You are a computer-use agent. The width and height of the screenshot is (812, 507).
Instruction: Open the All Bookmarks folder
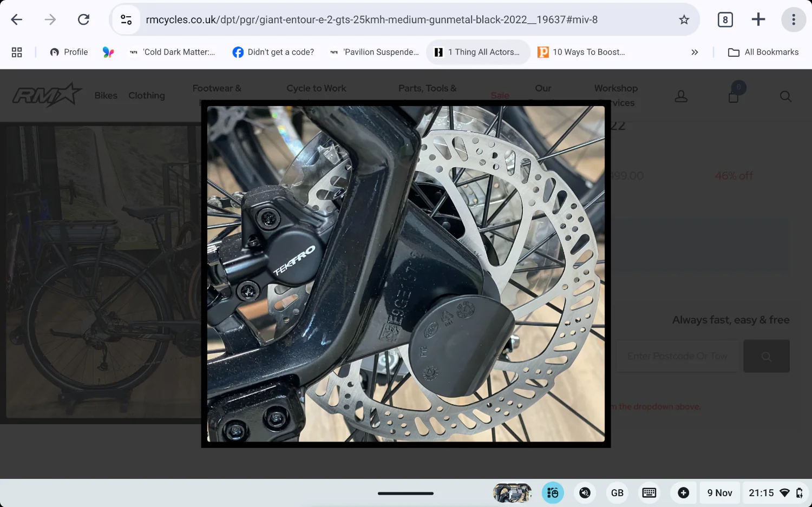click(763, 52)
